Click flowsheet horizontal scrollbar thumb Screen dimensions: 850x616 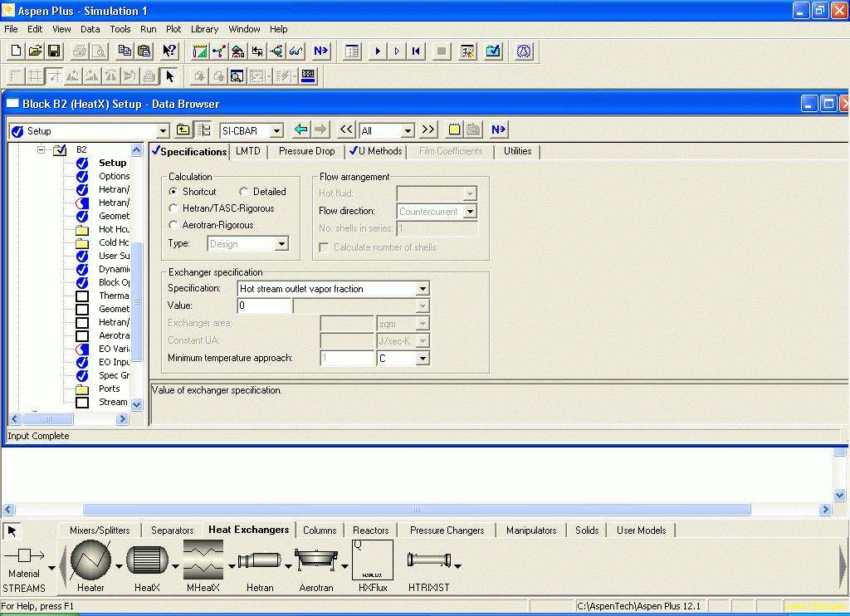click(417, 509)
